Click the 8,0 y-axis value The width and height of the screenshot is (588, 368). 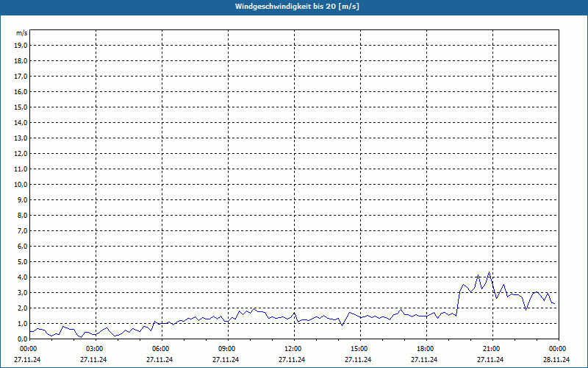22,215
